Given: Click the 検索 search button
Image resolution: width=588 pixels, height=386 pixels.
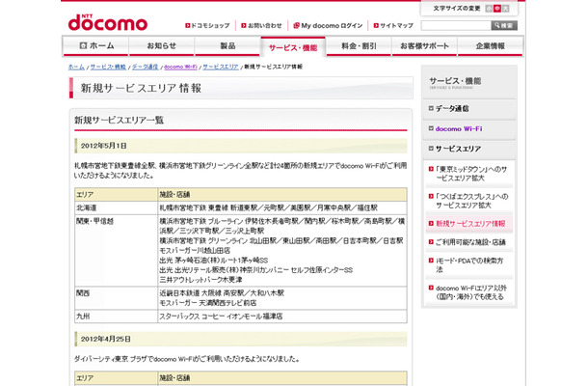Looking at the screenshot, I should 504,25.
